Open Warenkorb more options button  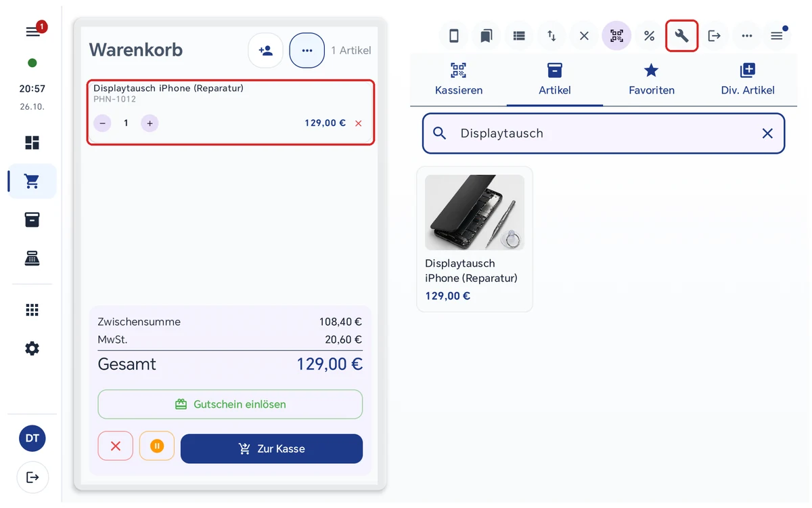(x=307, y=50)
